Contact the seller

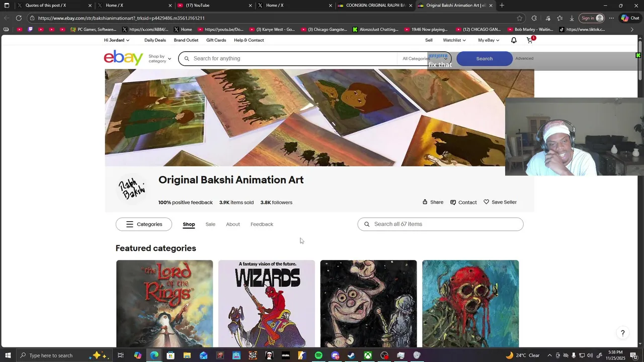(x=463, y=202)
